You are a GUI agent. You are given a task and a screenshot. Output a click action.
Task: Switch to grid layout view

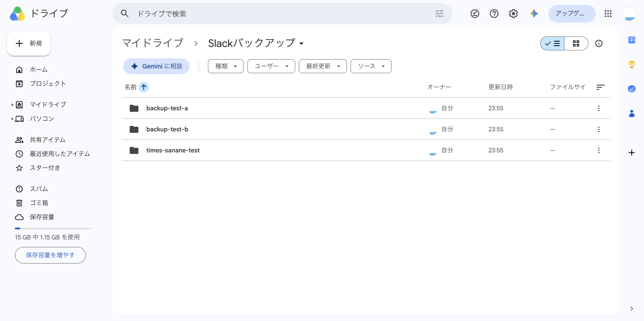click(x=576, y=43)
